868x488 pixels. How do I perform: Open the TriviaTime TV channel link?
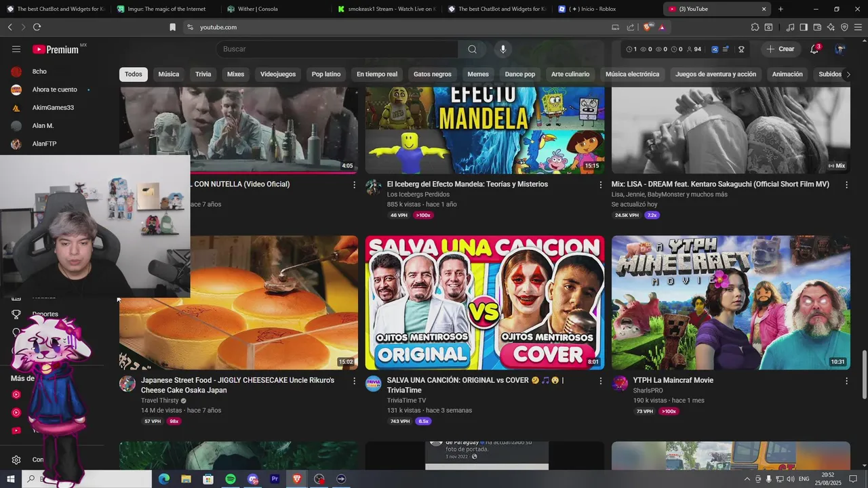(x=407, y=401)
